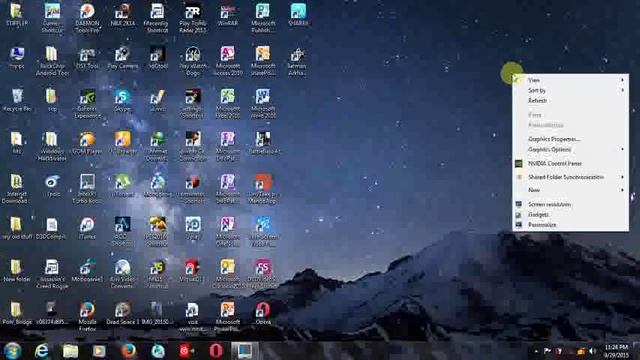The image size is (640, 360).
Task: Open Windows Media Player taskbar icon
Action: click(x=99, y=351)
